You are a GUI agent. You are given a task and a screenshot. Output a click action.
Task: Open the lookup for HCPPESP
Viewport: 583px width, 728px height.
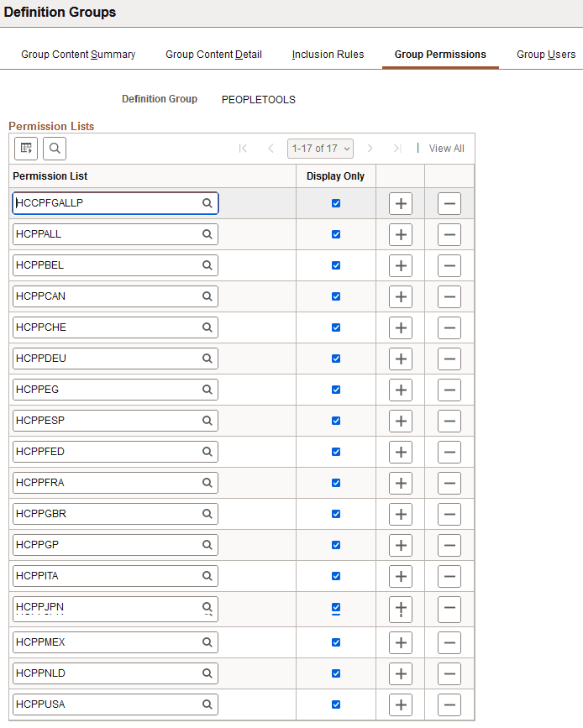pos(207,420)
